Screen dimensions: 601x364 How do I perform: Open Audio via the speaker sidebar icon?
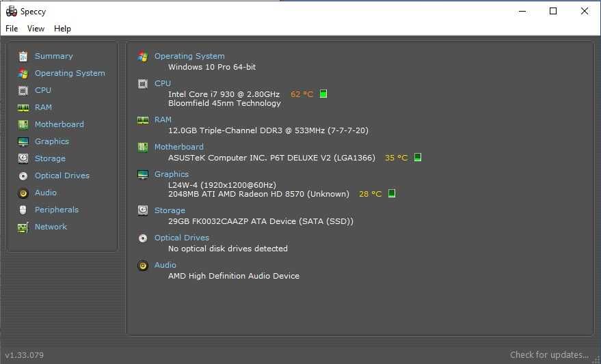[23, 193]
